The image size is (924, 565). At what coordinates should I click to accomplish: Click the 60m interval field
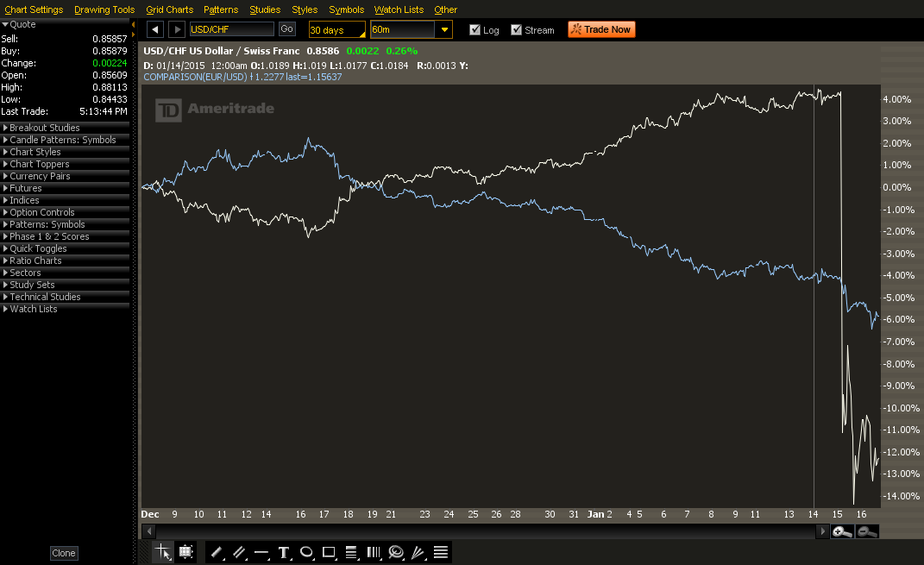click(403, 29)
